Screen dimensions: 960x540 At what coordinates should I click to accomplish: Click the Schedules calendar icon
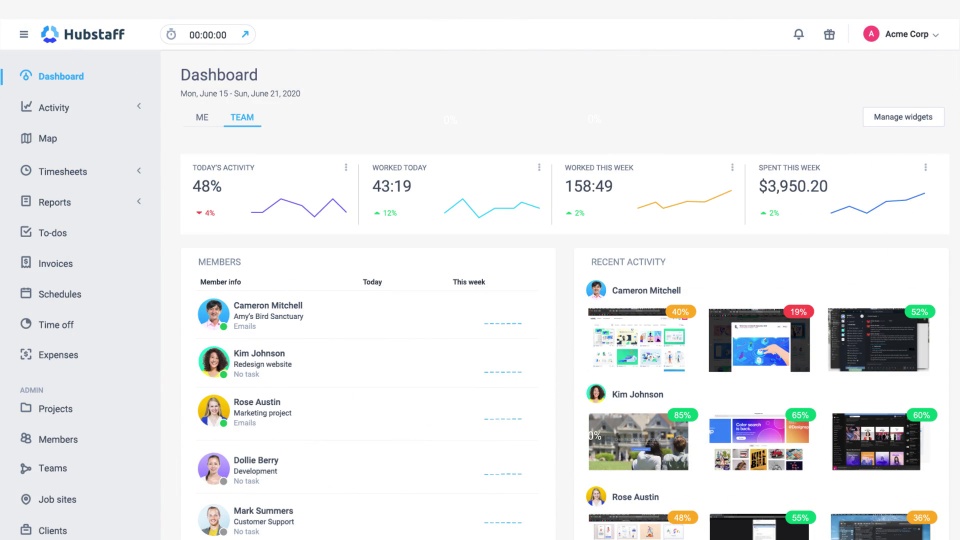pos(26,293)
